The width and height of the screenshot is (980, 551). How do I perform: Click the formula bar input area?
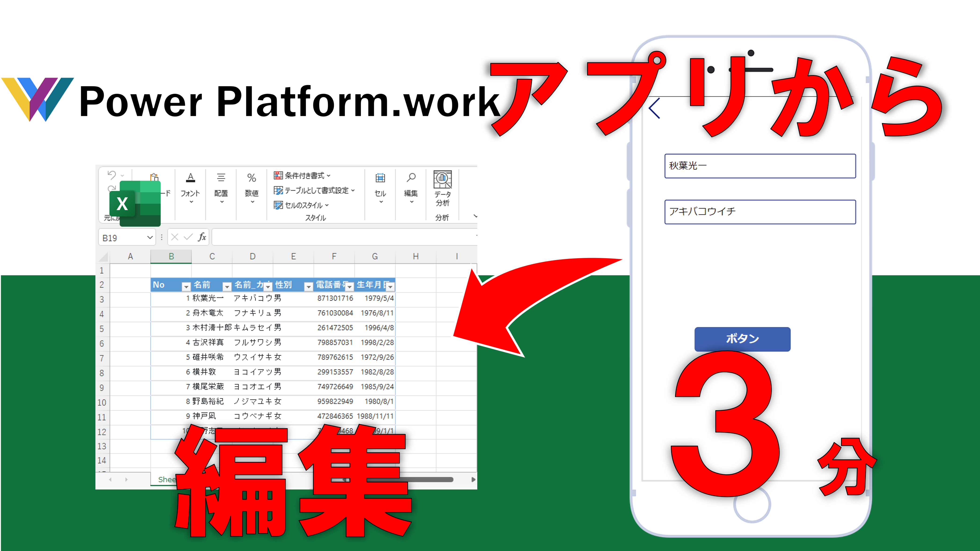344,237
